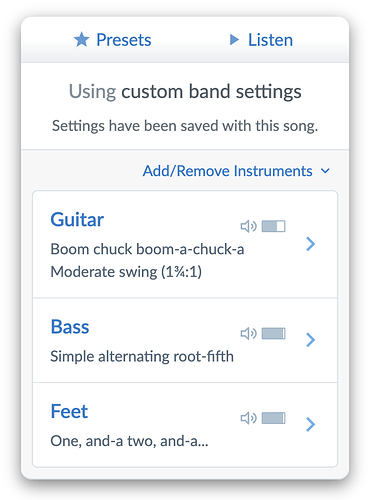The image size is (368, 500).
Task: Open the Add/Remove Instruments dropdown
Action: [236, 171]
